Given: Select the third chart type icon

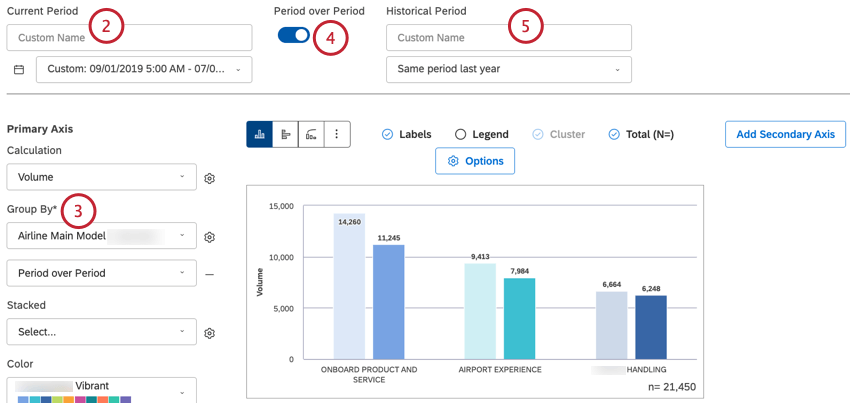Looking at the screenshot, I should [x=312, y=134].
